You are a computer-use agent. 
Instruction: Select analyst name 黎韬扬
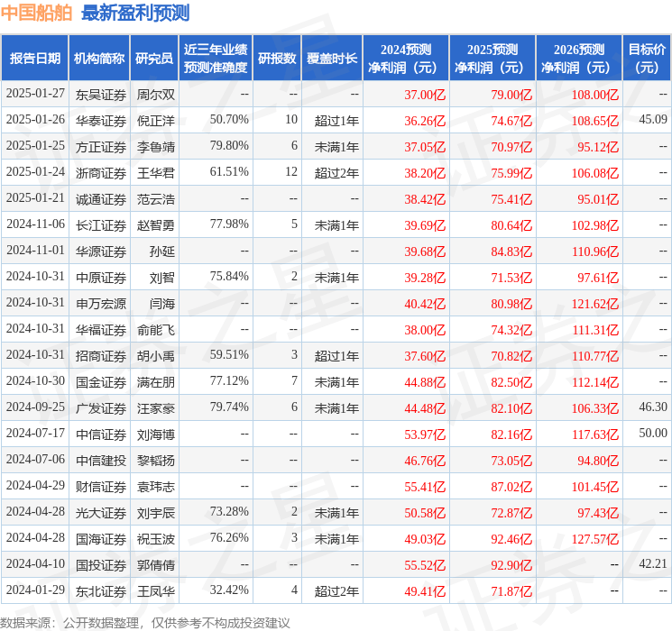point(156,461)
